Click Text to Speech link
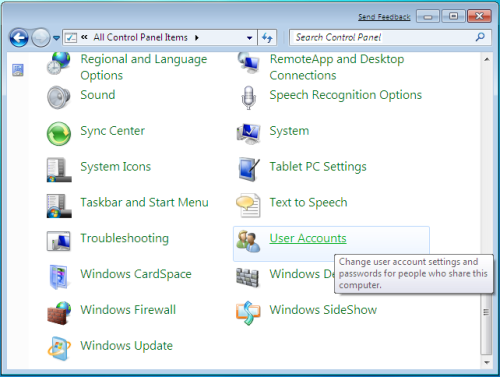The image size is (500, 377). [x=308, y=202]
